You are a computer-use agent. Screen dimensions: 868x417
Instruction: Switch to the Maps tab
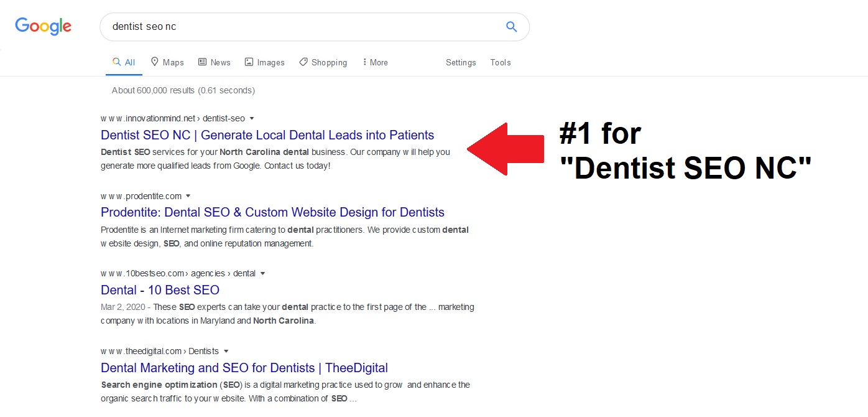[167, 62]
